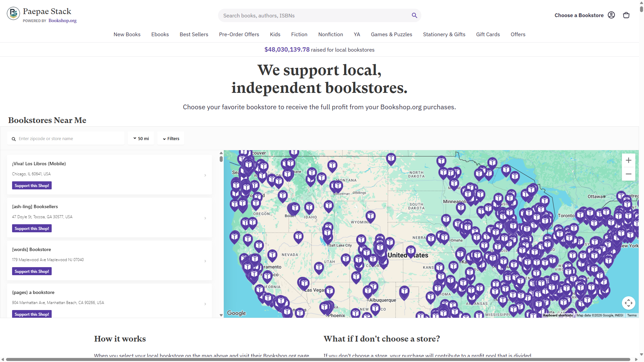The height and width of the screenshot is (362, 644).
Task: Click the bookstore list scrollbar down arrow
Action: coord(221,315)
